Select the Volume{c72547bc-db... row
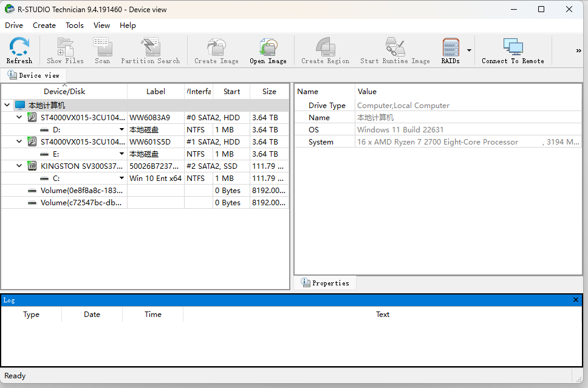 point(145,202)
